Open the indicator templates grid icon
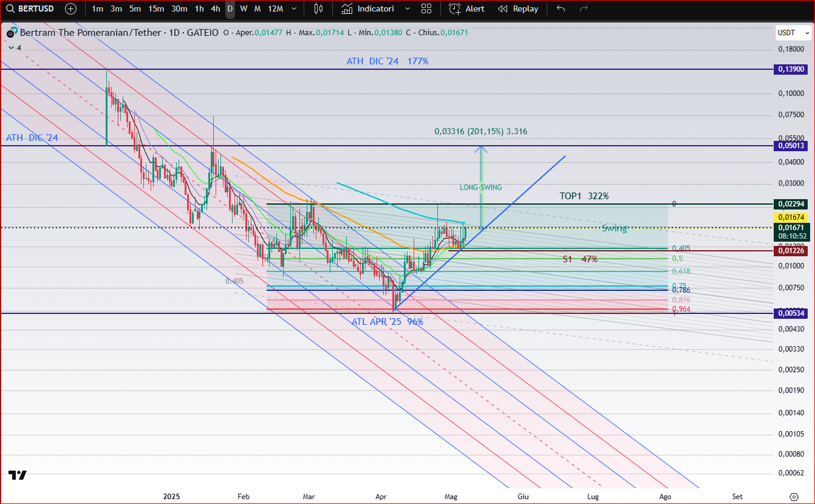The image size is (815, 504). [426, 9]
